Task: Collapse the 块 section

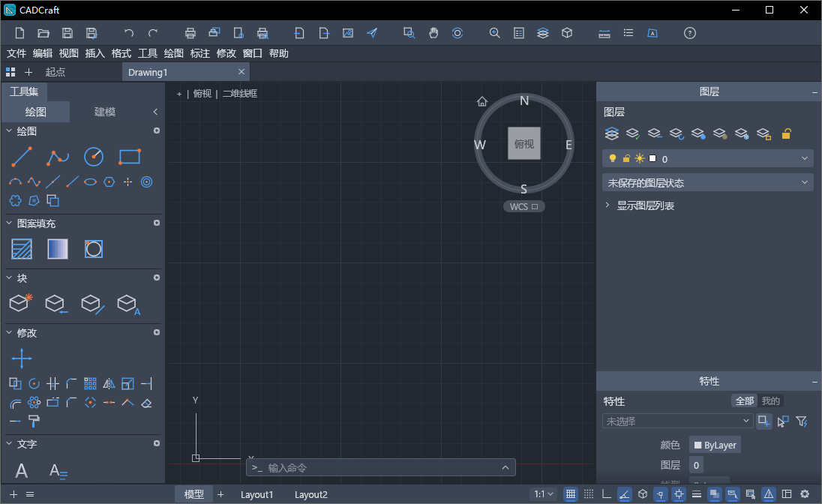Action: click(9, 278)
